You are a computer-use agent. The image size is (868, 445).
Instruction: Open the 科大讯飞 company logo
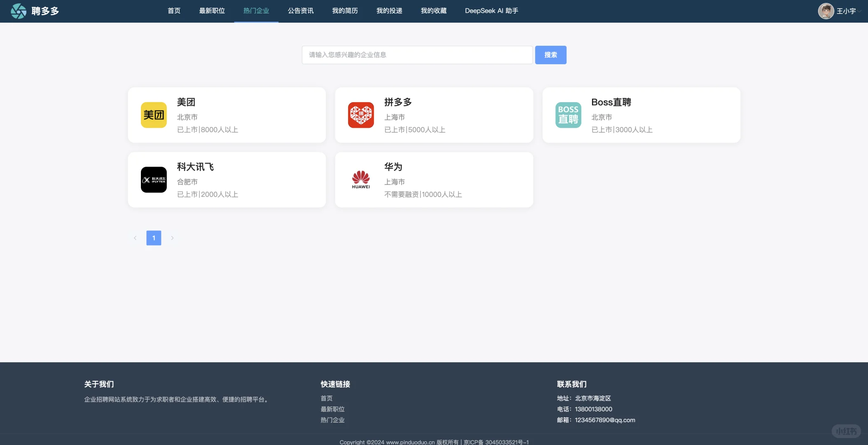[154, 180]
